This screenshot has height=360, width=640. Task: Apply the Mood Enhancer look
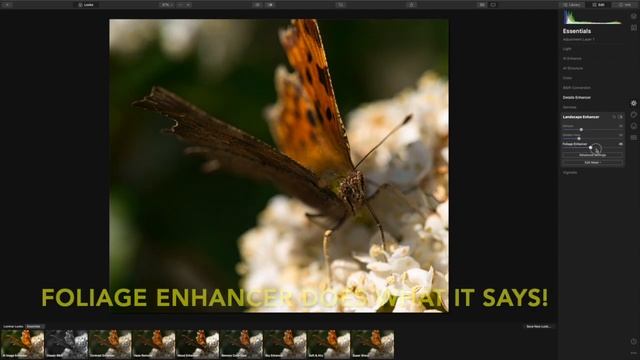[198, 344]
